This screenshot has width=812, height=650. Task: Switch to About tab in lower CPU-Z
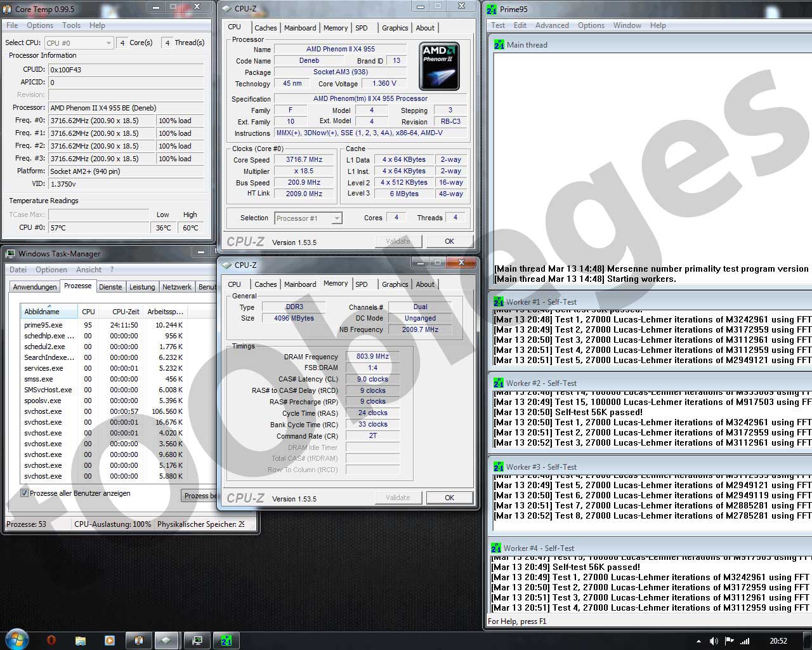coord(425,284)
